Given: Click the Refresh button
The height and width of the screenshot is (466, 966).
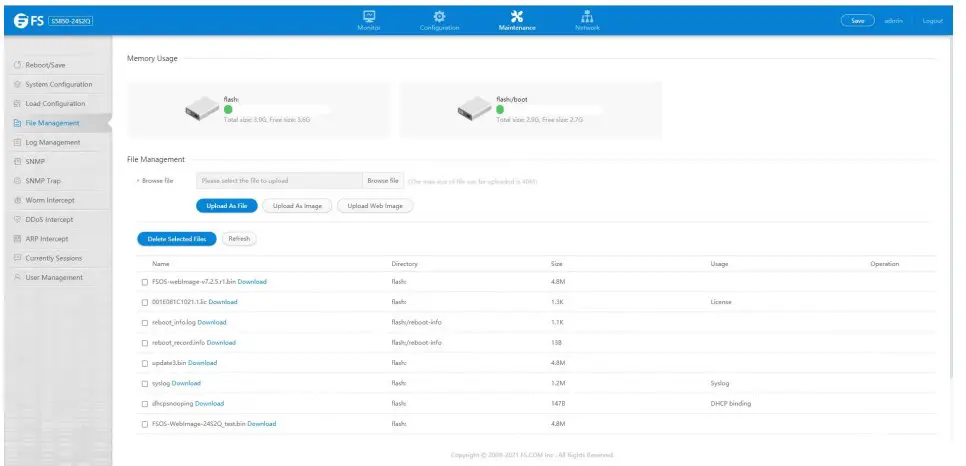Looking at the screenshot, I should 239,239.
